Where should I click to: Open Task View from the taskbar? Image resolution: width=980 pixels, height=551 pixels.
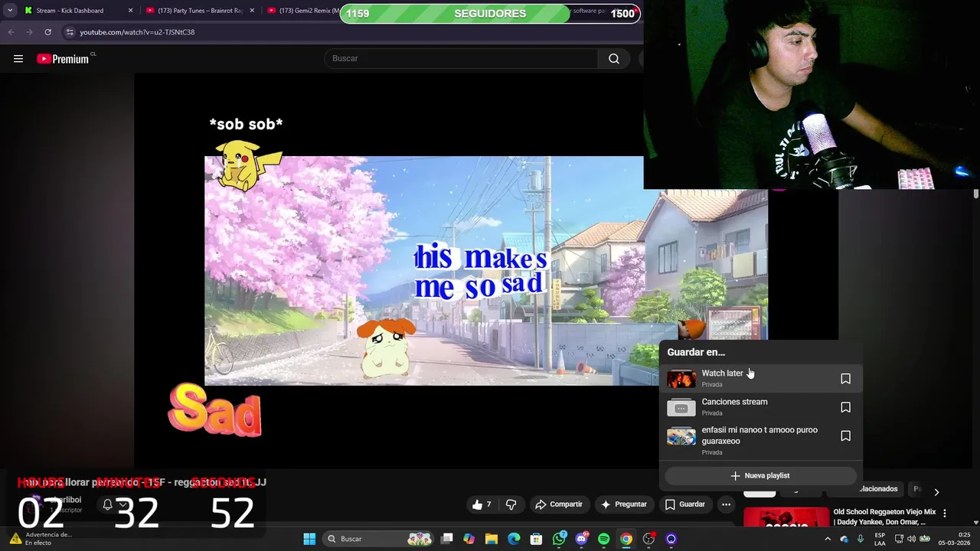(447, 539)
